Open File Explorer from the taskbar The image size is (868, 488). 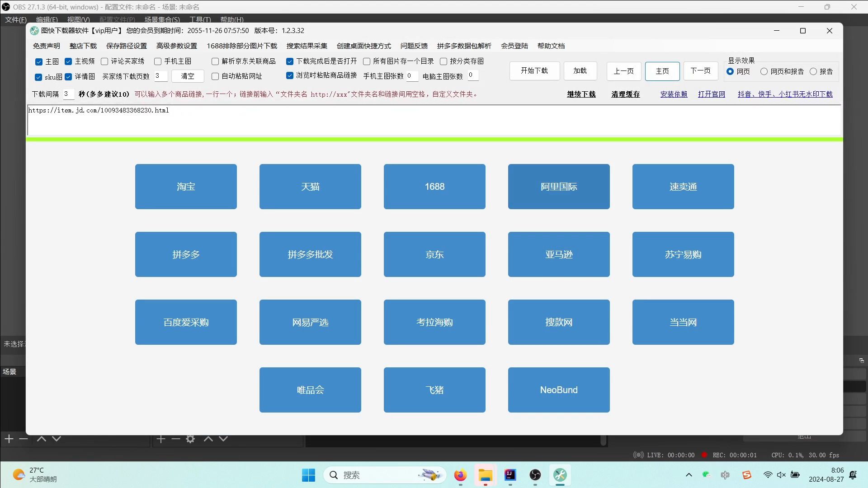485,475
